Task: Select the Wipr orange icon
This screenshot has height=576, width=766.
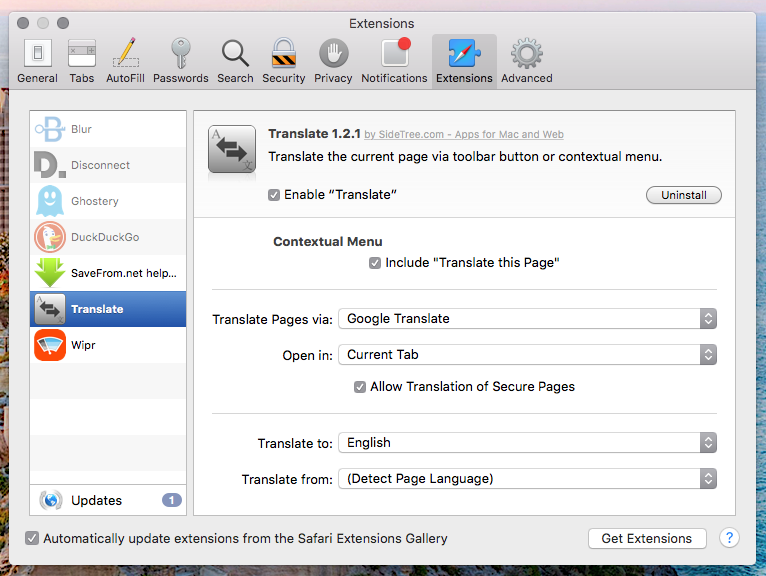Action: [x=49, y=345]
